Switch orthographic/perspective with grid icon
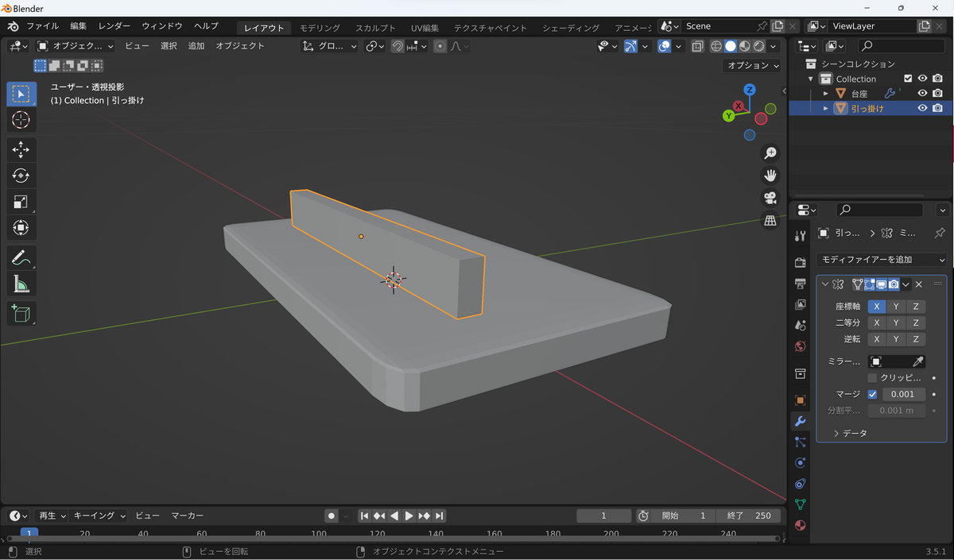This screenshot has height=560, width=954. coord(770,221)
